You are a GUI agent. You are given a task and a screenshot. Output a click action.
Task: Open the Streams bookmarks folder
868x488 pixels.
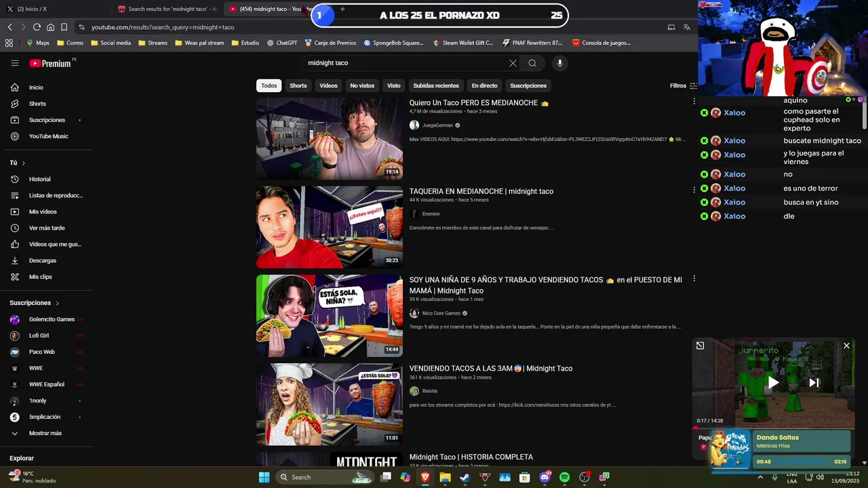point(153,43)
